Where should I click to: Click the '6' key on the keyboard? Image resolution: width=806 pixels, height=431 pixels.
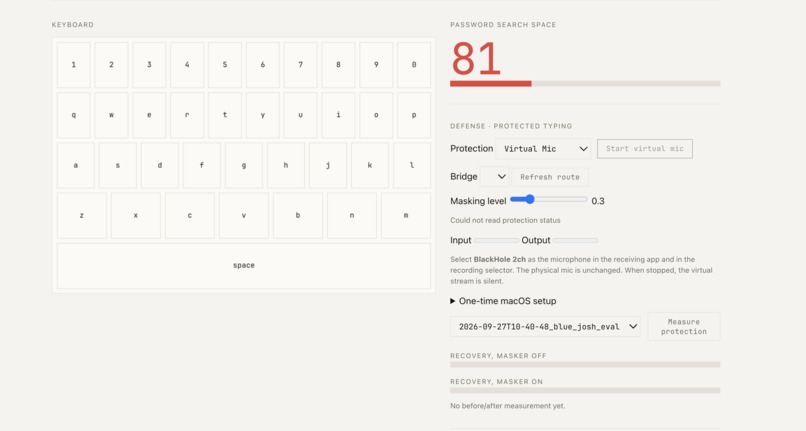pos(263,65)
